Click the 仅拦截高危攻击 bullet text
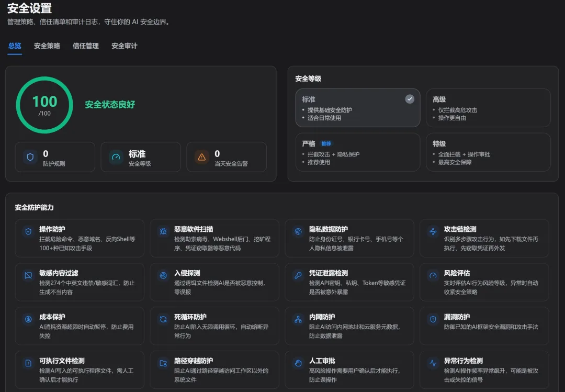 point(458,110)
